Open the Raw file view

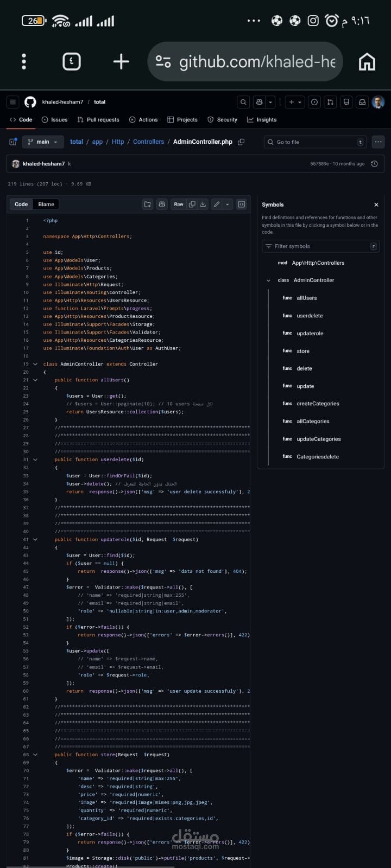(179, 204)
